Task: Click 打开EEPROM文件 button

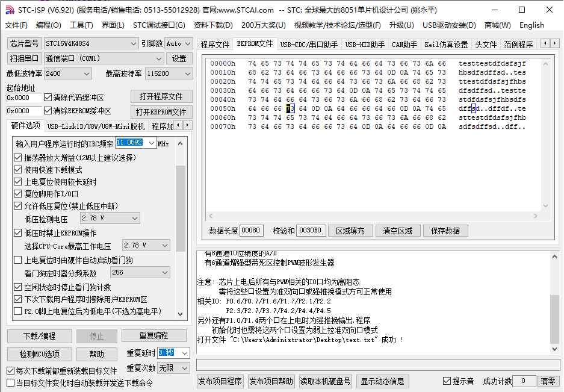Action: click(x=161, y=112)
